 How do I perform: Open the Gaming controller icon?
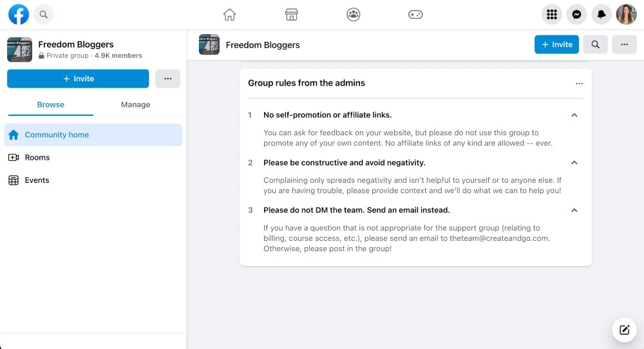tap(415, 14)
